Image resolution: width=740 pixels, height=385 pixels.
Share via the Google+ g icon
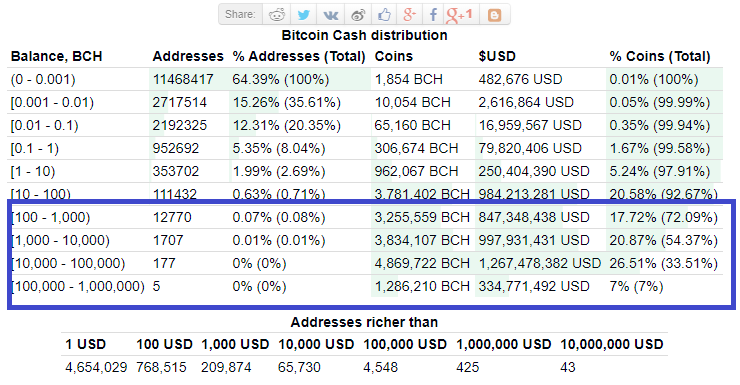409,15
